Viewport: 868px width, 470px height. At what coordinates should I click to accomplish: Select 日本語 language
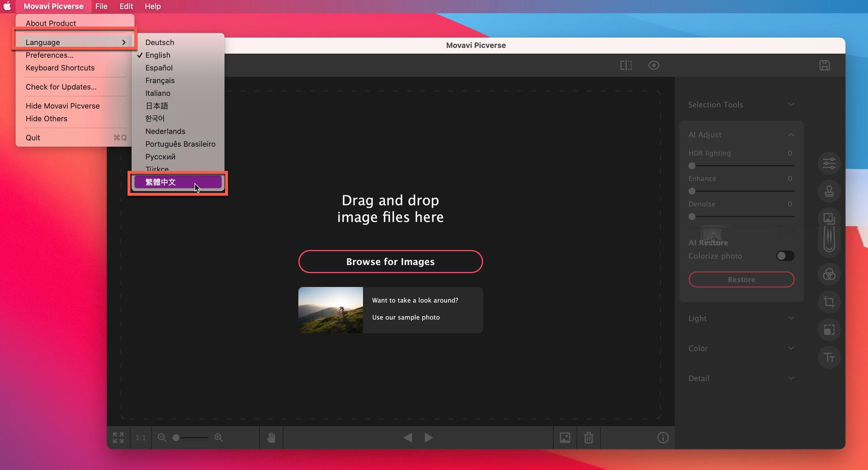coord(178,106)
